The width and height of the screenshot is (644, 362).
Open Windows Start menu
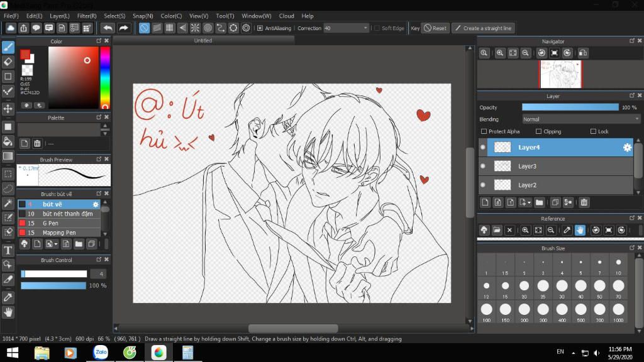point(13,353)
